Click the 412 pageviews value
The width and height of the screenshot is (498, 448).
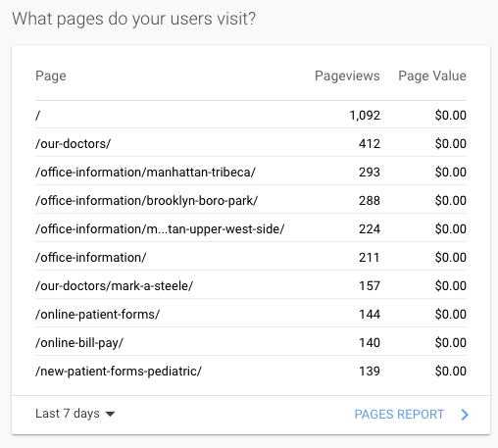tap(370, 144)
